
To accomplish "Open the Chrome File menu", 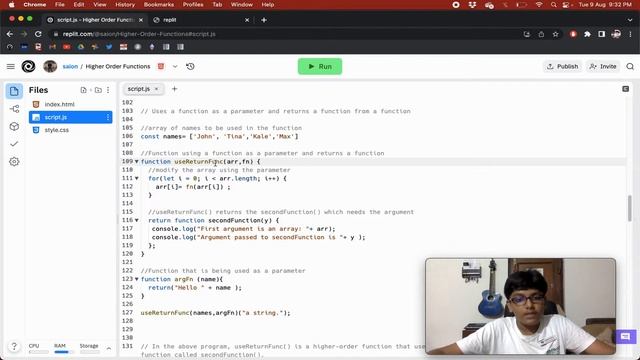I will (x=60, y=4).
